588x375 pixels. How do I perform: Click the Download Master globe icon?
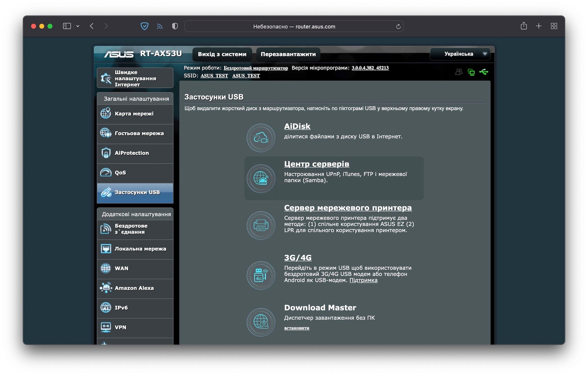coord(261,322)
